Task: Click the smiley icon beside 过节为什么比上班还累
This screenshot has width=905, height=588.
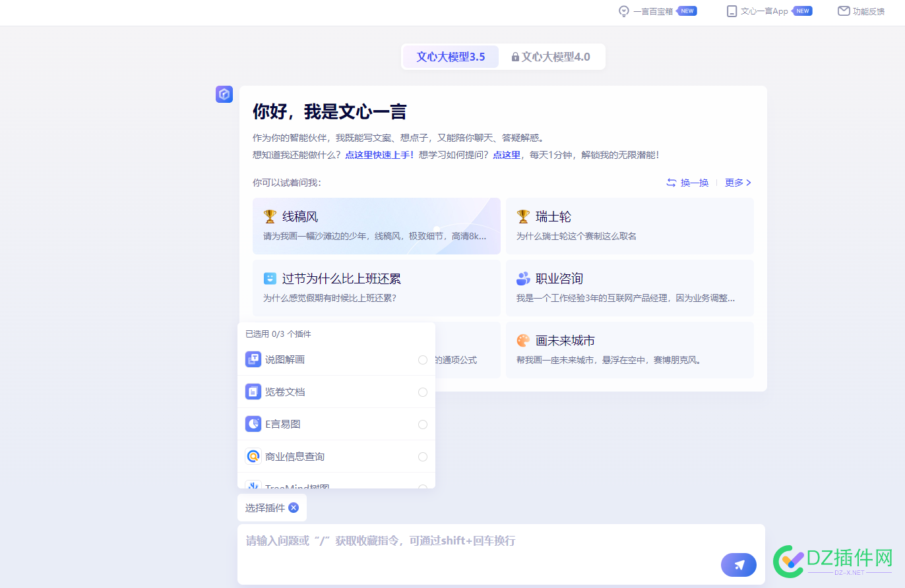Action: (270, 278)
